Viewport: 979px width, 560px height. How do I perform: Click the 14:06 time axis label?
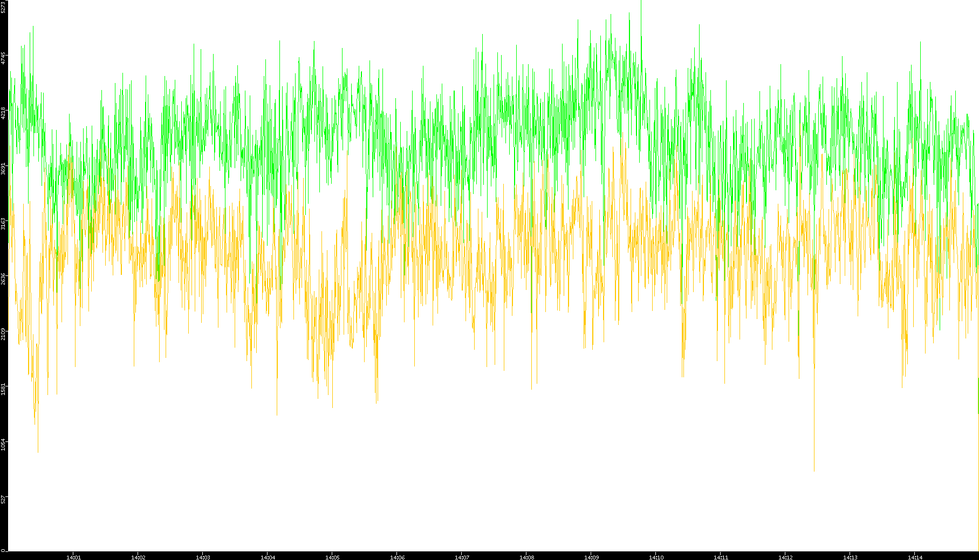pyautogui.click(x=397, y=557)
